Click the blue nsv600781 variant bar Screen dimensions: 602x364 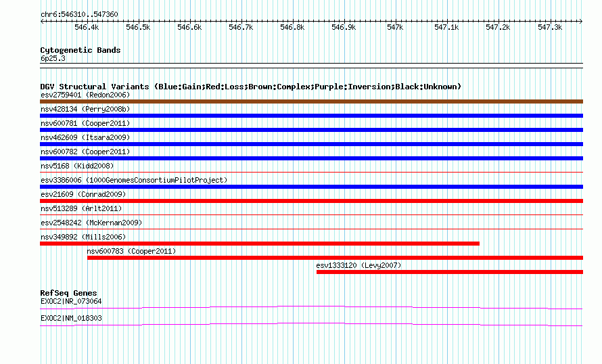(x=311, y=130)
